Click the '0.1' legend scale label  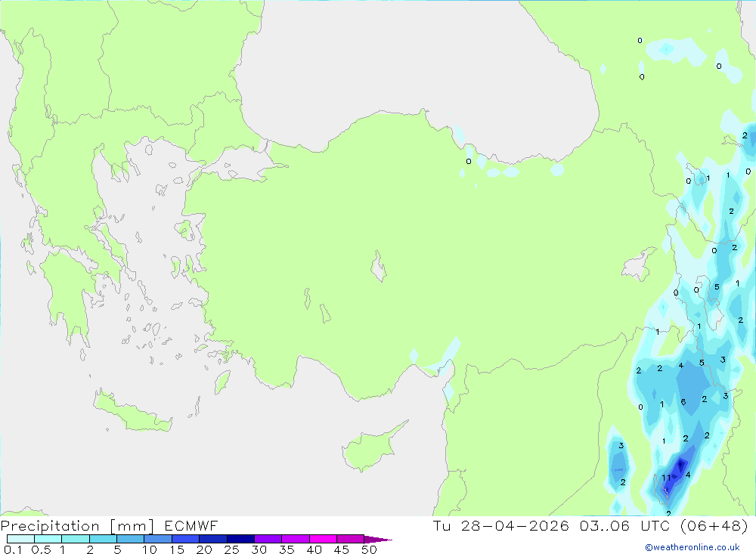pyautogui.click(x=13, y=549)
